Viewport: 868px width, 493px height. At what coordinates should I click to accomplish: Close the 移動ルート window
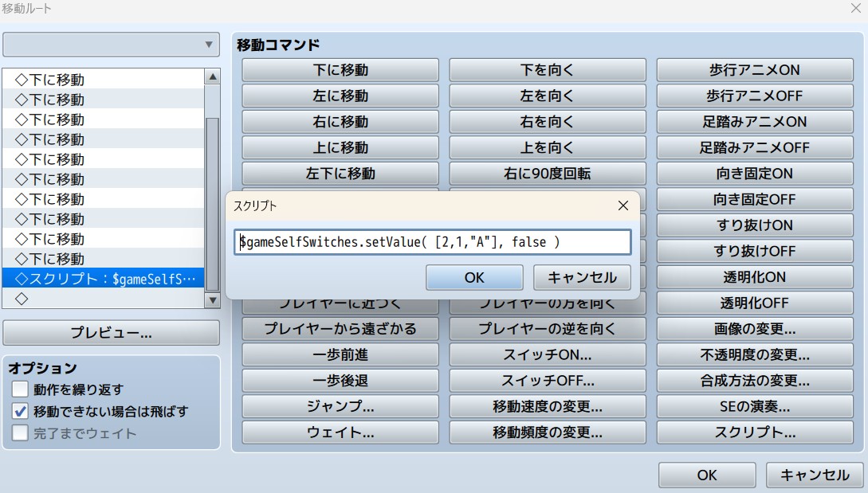click(855, 8)
